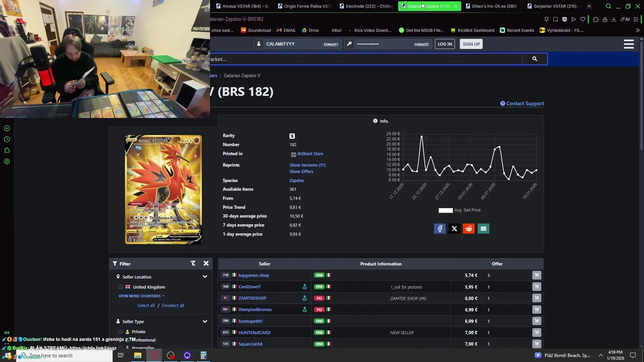Screen dimensions: 644x362
Task: Click the Contact Support link
Action: pos(522,104)
